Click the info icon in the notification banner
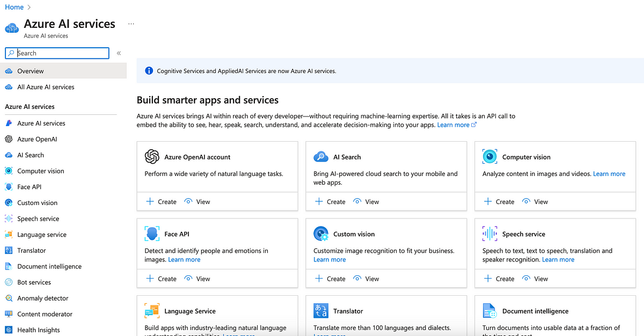The image size is (644, 336). coord(149,71)
